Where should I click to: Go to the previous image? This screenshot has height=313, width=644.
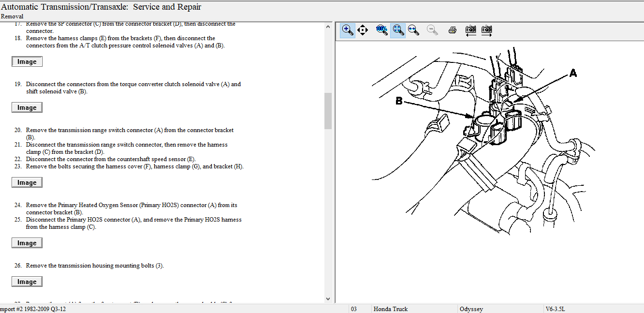coord(470,30)
